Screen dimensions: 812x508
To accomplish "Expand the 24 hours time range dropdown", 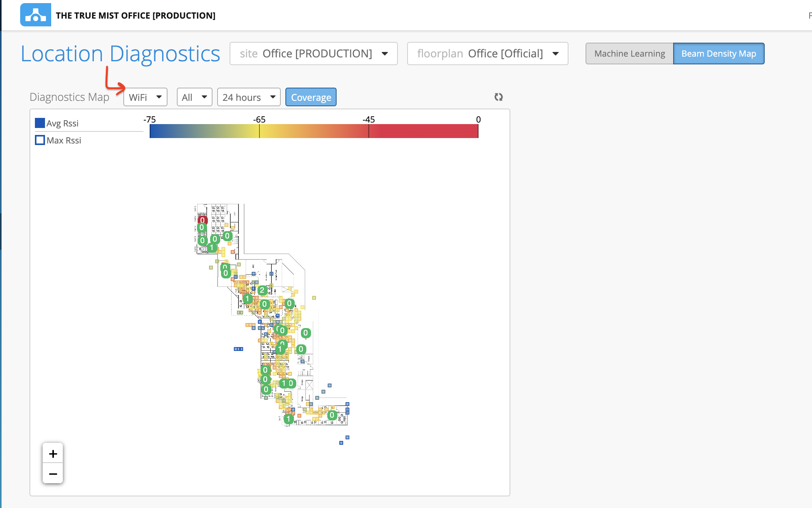I will tap(249, 97).
